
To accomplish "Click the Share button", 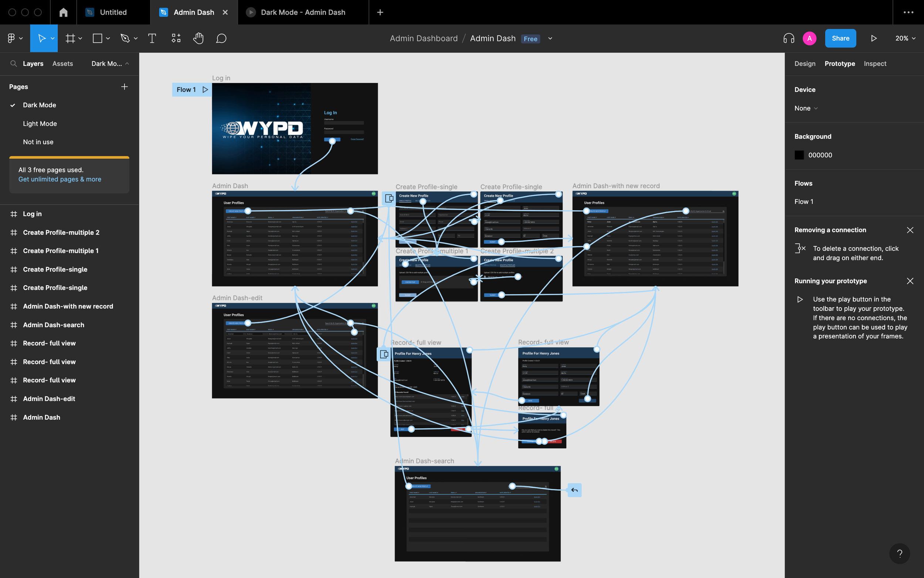I will (x=840, y=38).
